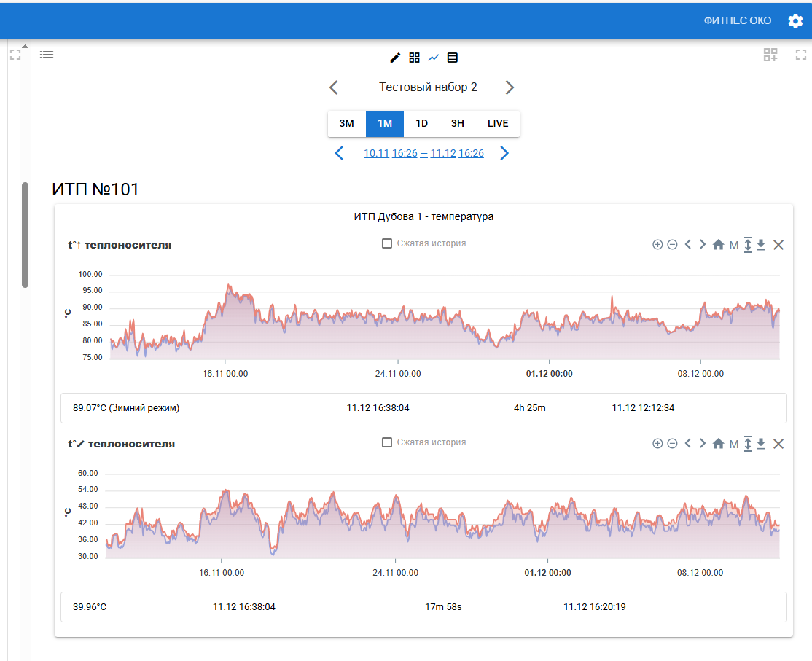Image resolution: width=812 pixels, height=661 pixels.
Task: Shift date range forward with blue chevron
Action: (504, 153)
